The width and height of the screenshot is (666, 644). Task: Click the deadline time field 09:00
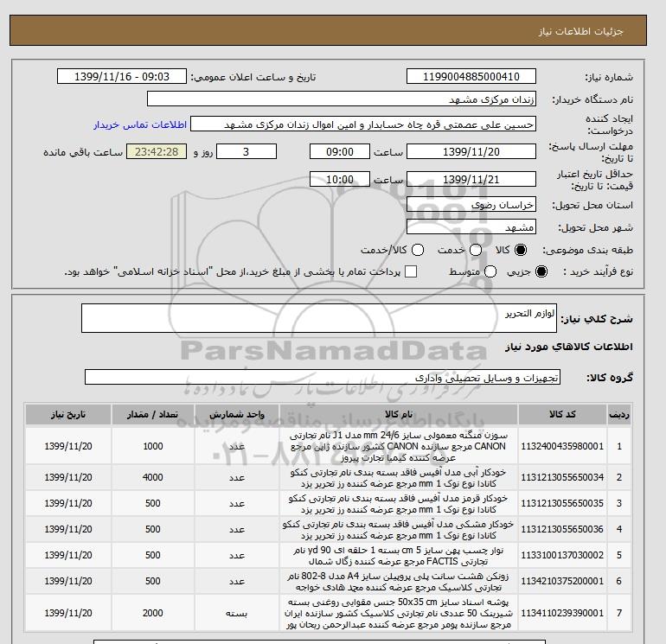[x=340, y=151]
